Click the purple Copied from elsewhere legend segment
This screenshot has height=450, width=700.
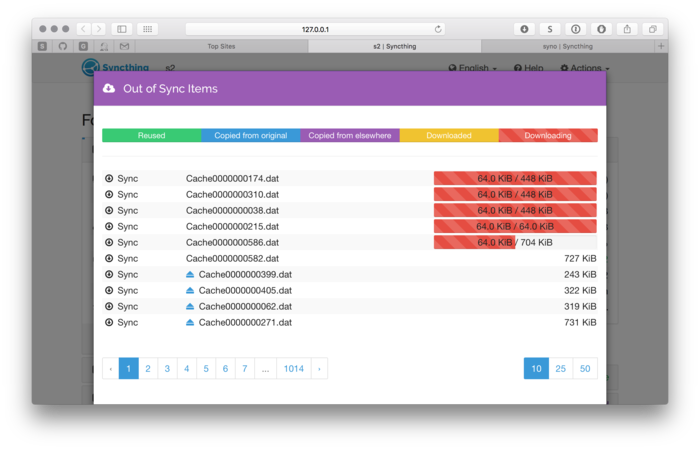coord(350,135)
